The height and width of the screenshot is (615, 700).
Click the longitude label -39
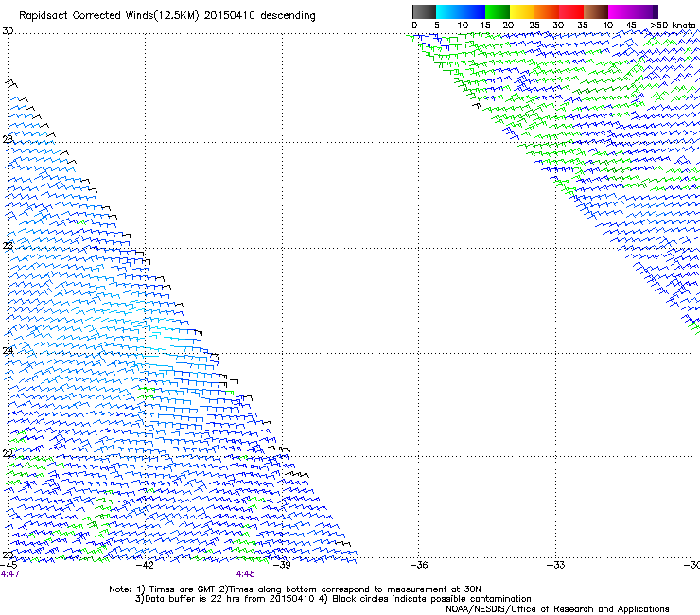click(x=282, y=565)
